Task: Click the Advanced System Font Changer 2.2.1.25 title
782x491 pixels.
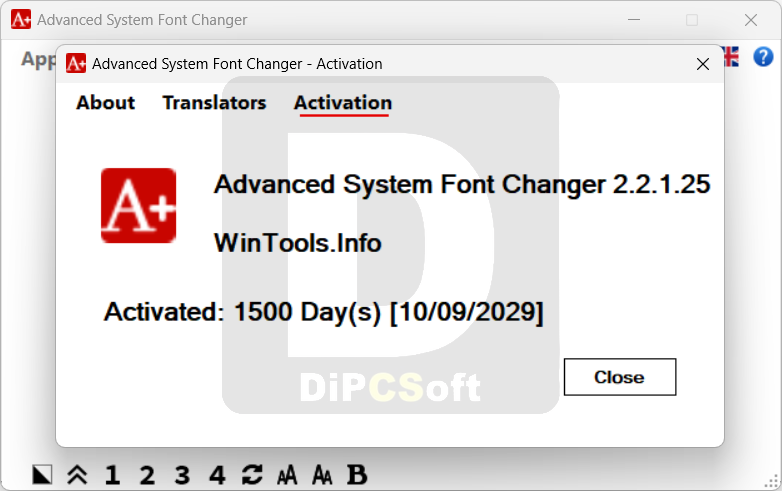Action: [462, 185]
